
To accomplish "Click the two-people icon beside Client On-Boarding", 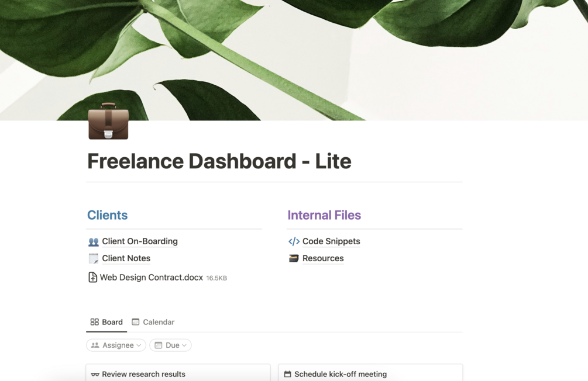I will 94,241.
